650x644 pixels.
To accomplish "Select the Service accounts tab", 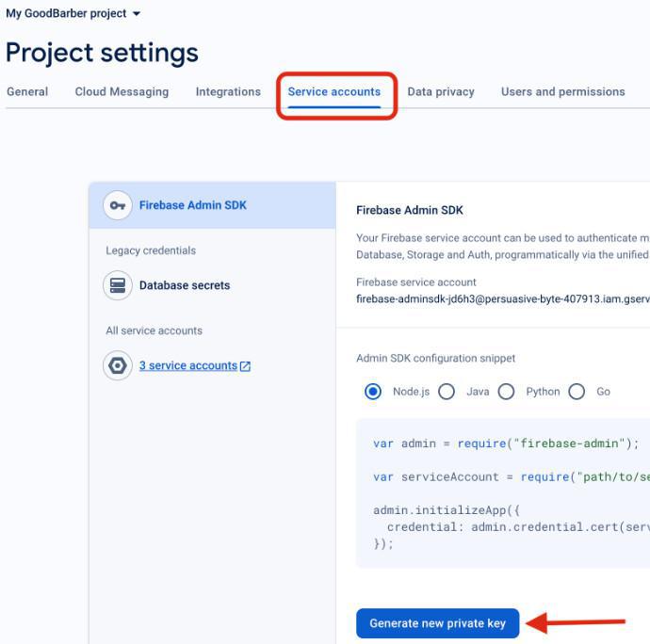I will pyautogui.click(x=334, y=92).
